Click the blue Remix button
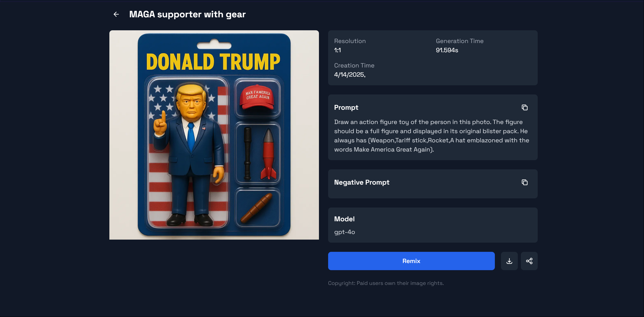Screen dimensions: 644x317 click(x=411, y=261)
